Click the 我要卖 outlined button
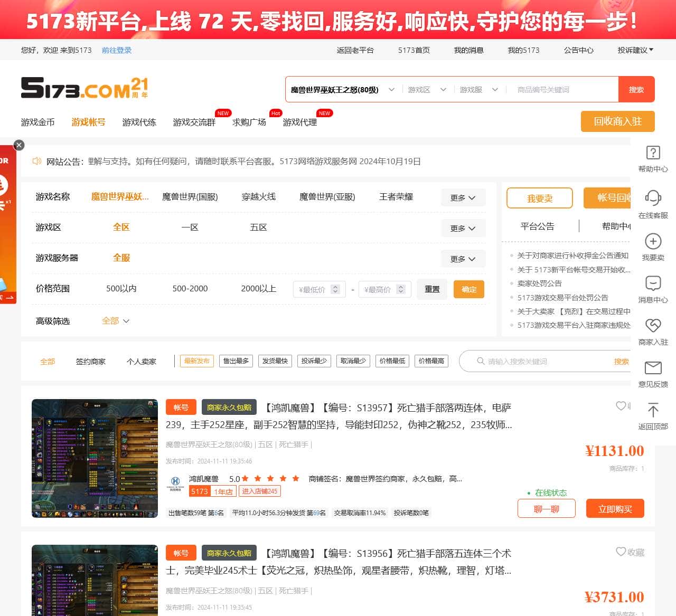This screenshot has height=616, width=676. click(x=540, y=198)
